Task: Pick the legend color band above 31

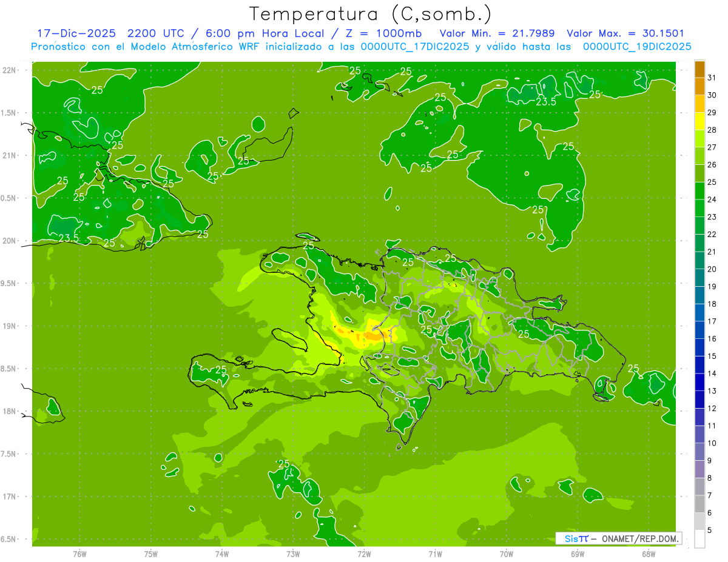Action: [699, 69]
